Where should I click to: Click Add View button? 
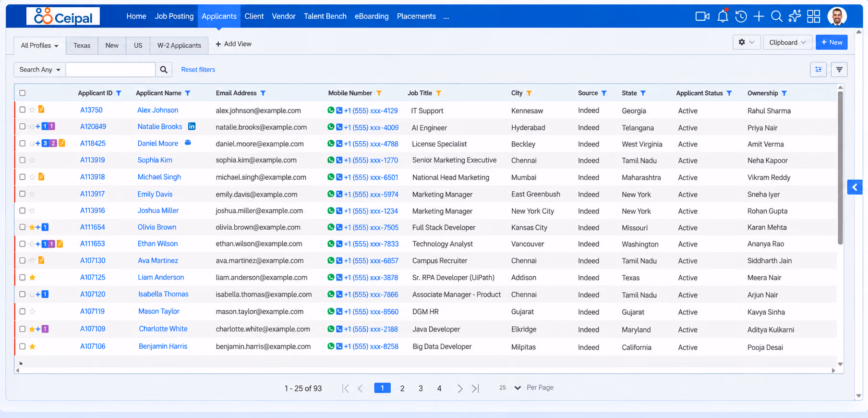(x=233, y=44)
